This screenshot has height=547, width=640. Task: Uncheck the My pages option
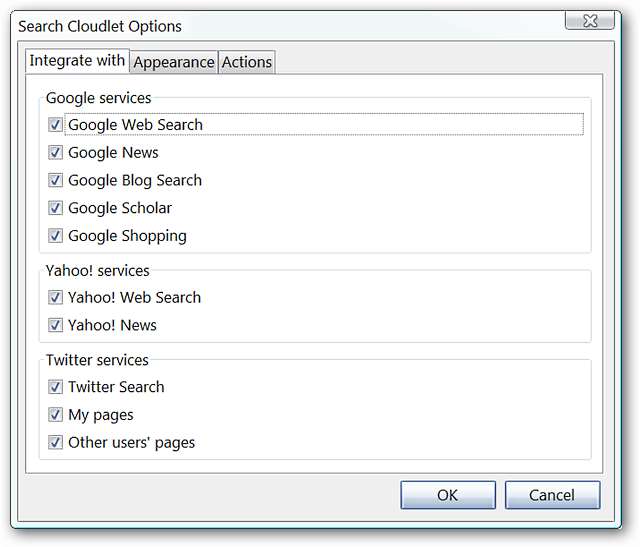55,415
